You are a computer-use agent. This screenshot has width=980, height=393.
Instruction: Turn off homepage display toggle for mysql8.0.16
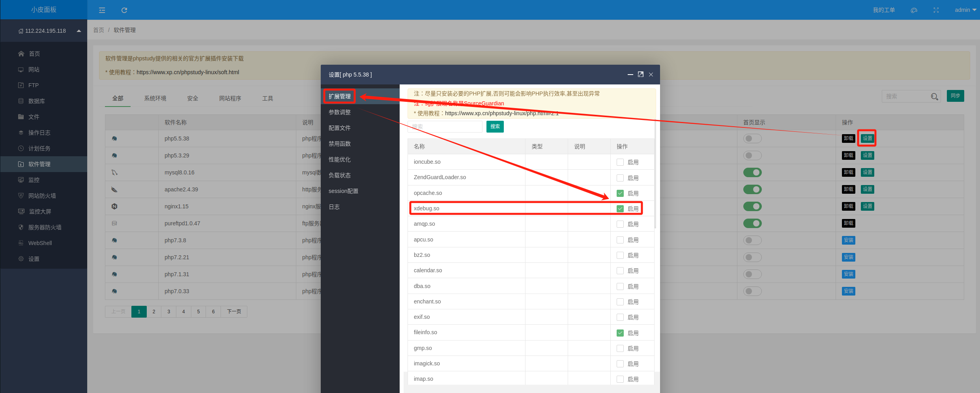752,172
